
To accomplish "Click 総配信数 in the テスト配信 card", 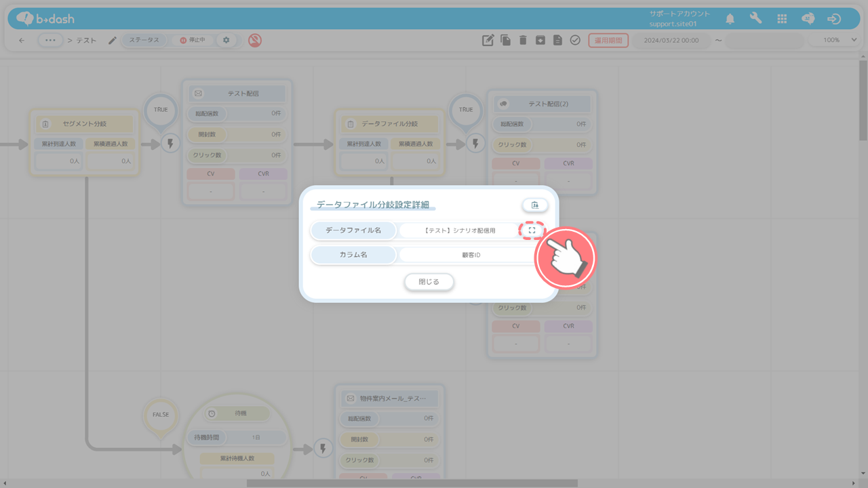I will [x=208, y=114].
